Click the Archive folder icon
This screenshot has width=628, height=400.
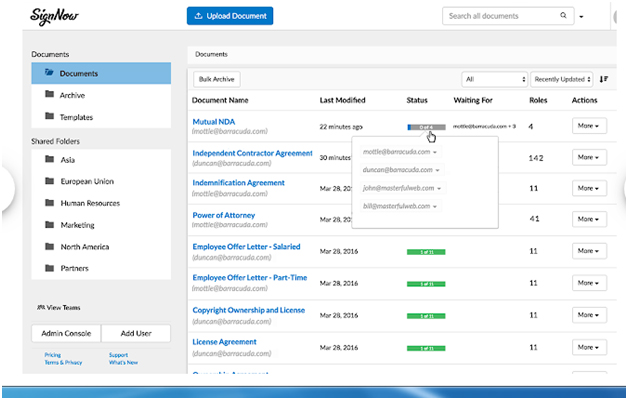click(x=49, y=94)
